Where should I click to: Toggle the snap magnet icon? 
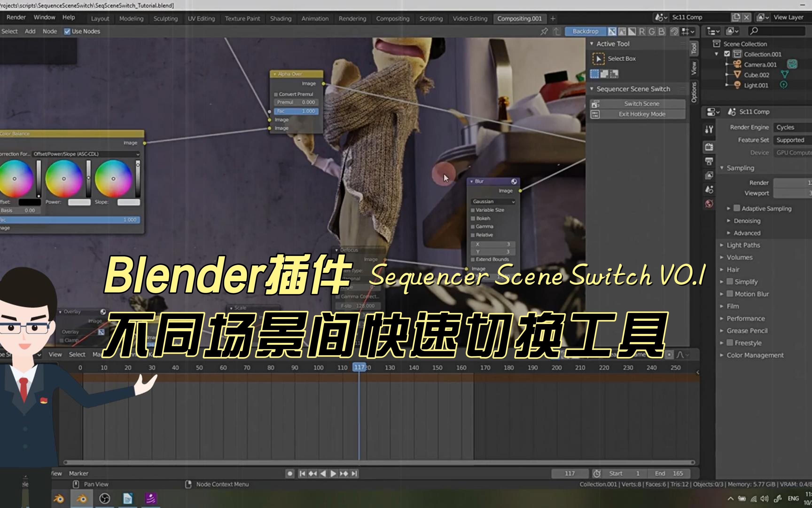[x=674, y=32]
